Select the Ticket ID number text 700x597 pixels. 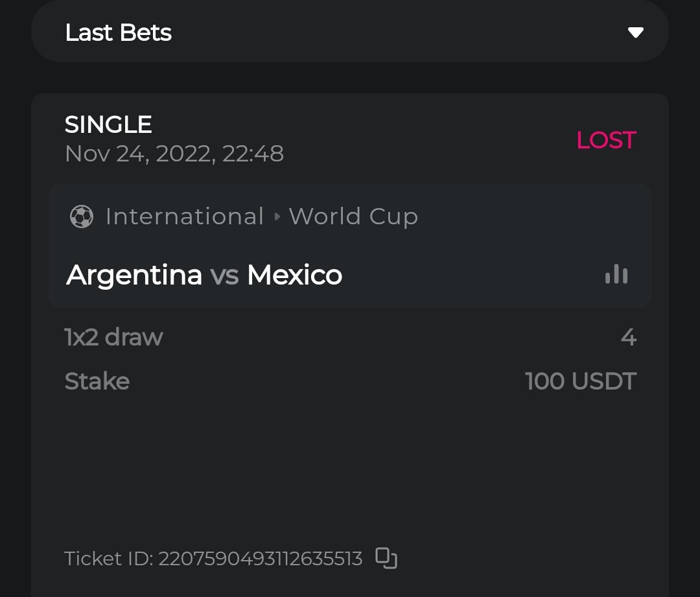click(x=259, y=559)
